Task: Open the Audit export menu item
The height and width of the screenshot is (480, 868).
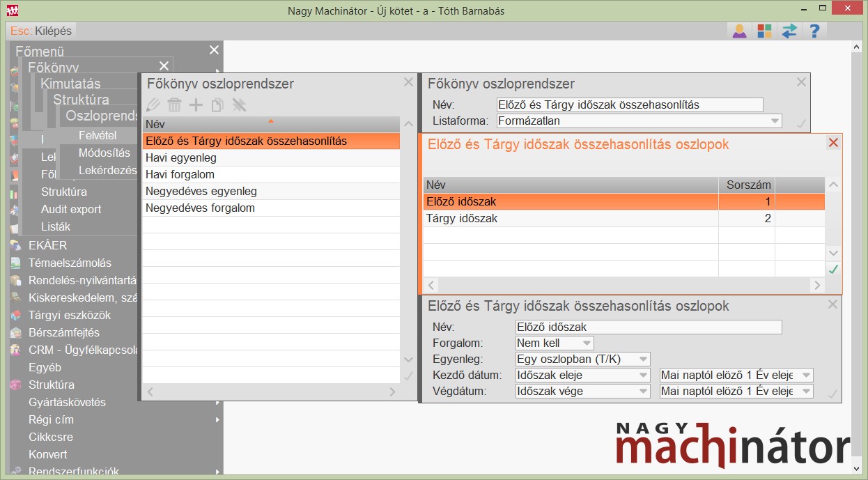Action: click(x=71, y=209)
